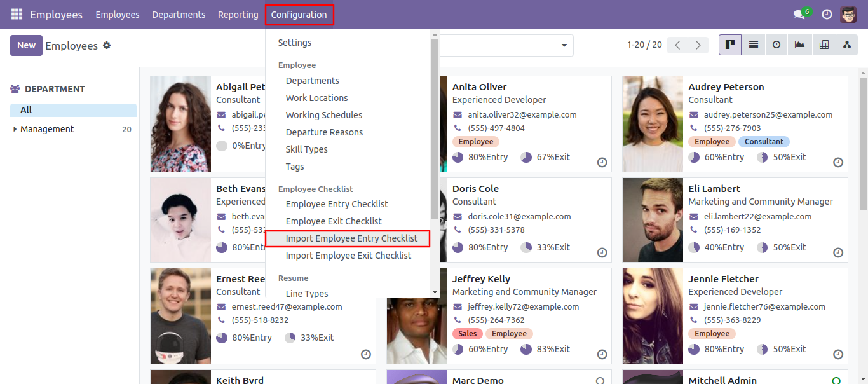Open Eli Lambert's photo thumbnail
868x384 pixels.
pos(653,220)
